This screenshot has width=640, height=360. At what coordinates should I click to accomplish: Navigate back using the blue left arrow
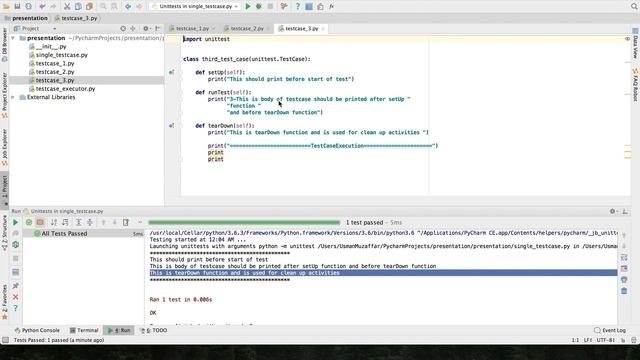pos(128,6)
